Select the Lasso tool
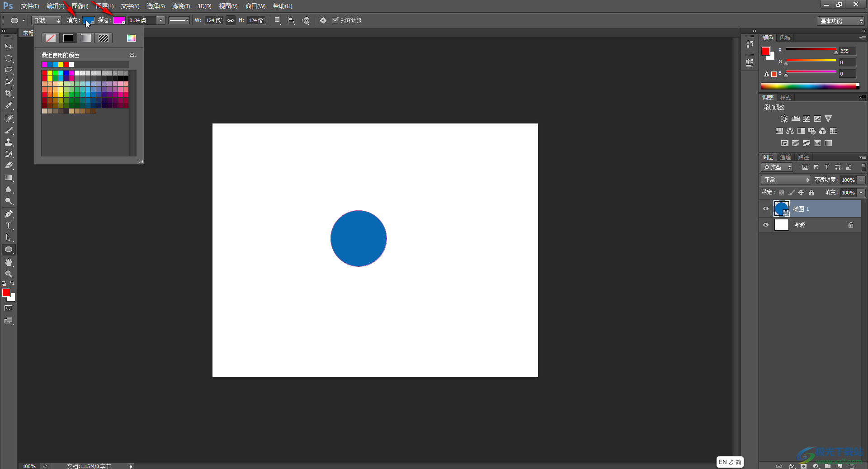 [9, 70]
